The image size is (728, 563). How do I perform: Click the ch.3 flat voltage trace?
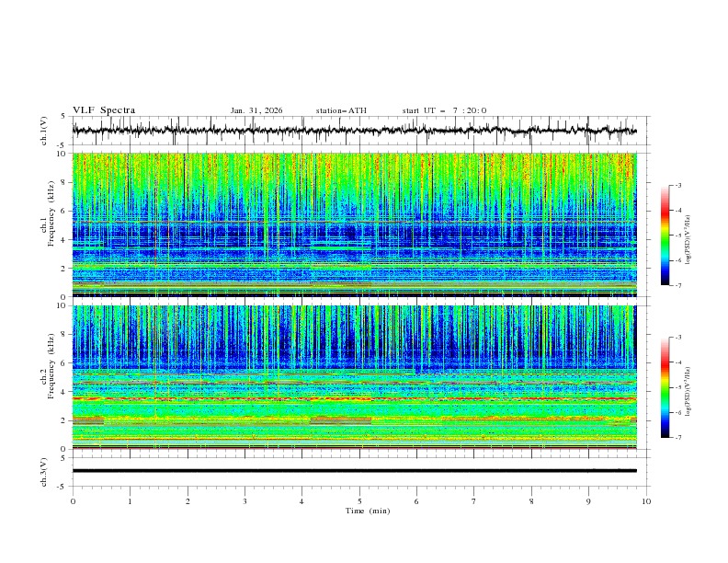coord(354,471)
